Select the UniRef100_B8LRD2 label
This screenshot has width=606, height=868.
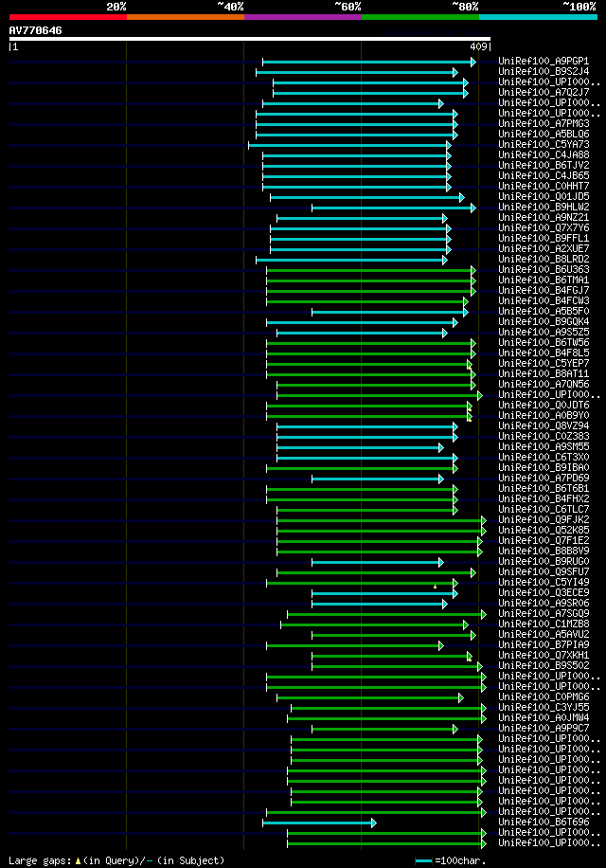click(544, 260)
